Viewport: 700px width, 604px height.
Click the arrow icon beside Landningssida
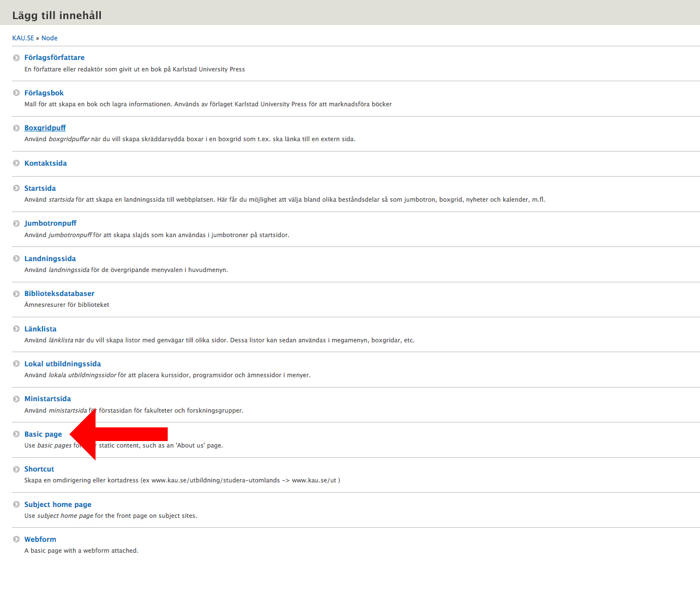click(x=16, y=258)
